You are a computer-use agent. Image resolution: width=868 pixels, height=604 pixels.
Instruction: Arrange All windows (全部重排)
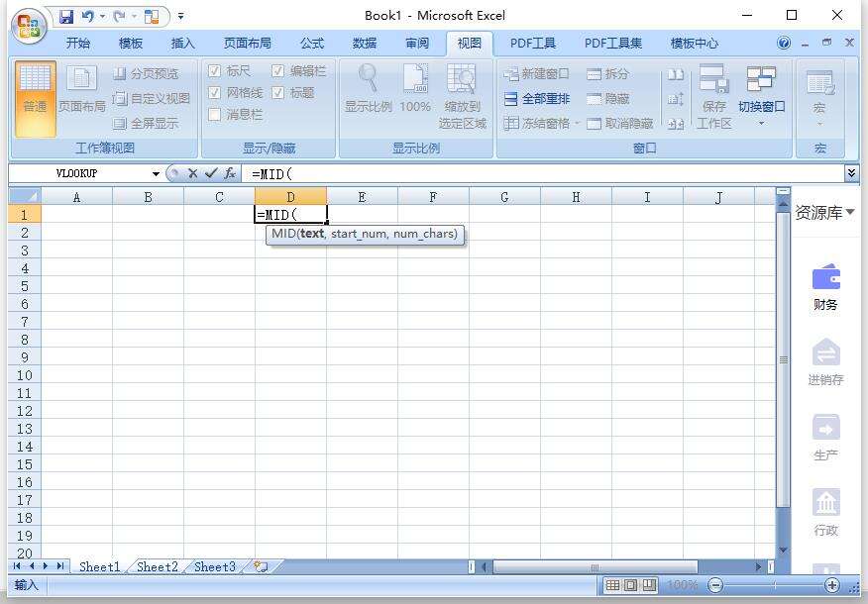(x=536, y=98)
